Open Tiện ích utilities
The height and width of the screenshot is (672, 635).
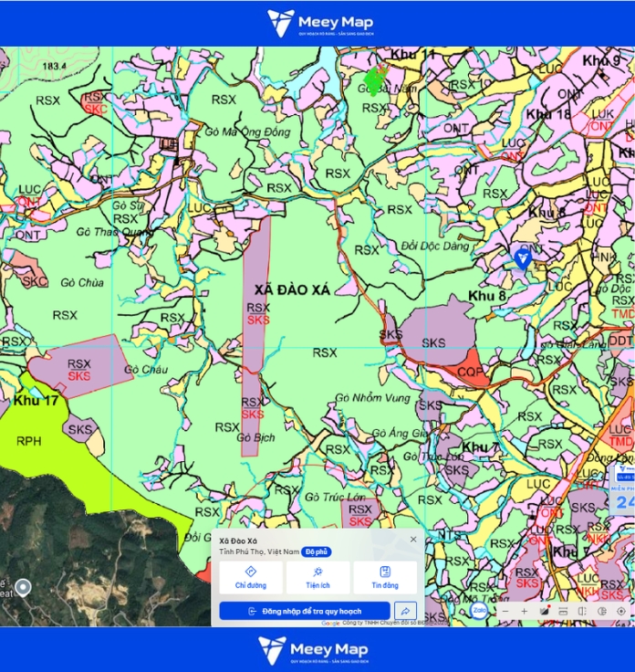[x=317, y=577]
